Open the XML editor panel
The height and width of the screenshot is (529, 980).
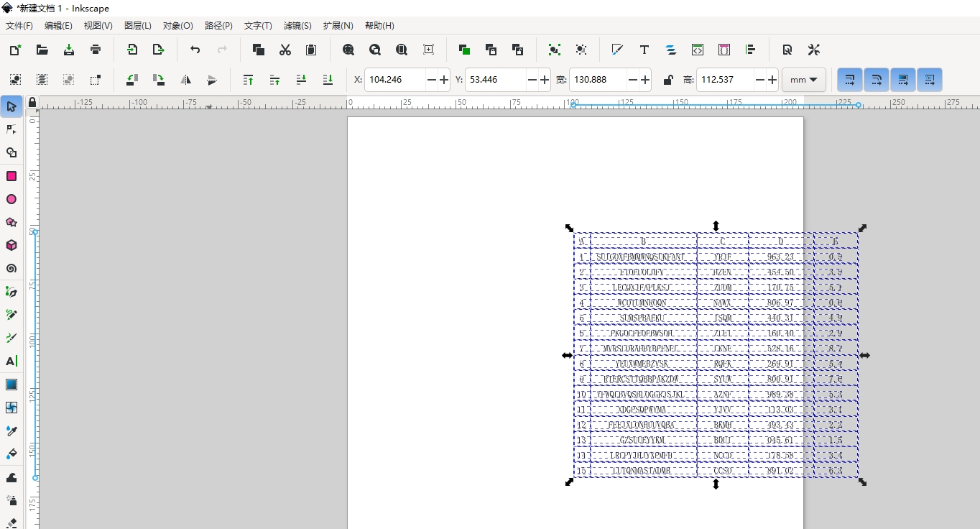point(697,50)
